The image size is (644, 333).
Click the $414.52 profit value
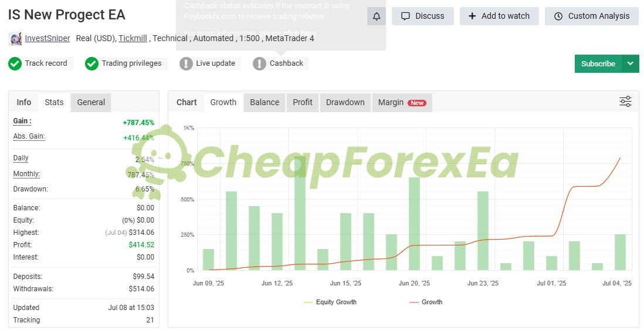141,244
